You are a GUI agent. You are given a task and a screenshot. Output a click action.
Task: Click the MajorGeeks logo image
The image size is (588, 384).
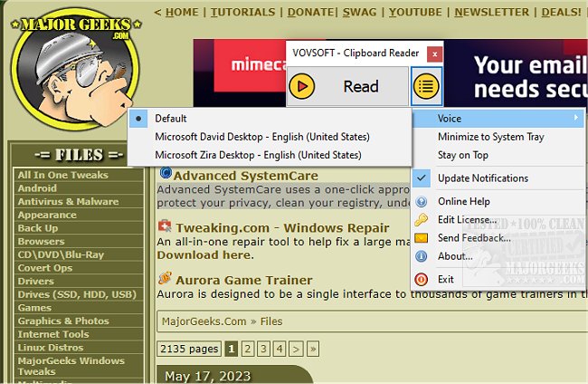[75, 72]
